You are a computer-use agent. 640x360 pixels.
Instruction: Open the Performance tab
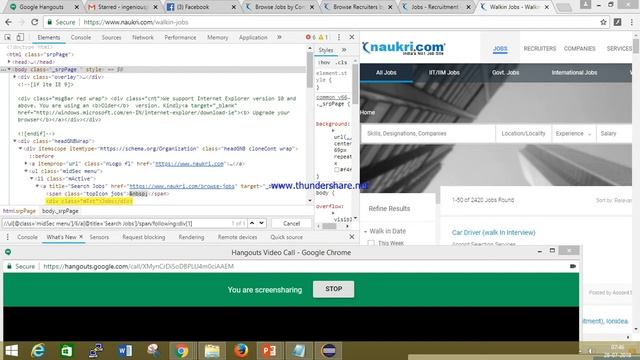tap(180, 37)
